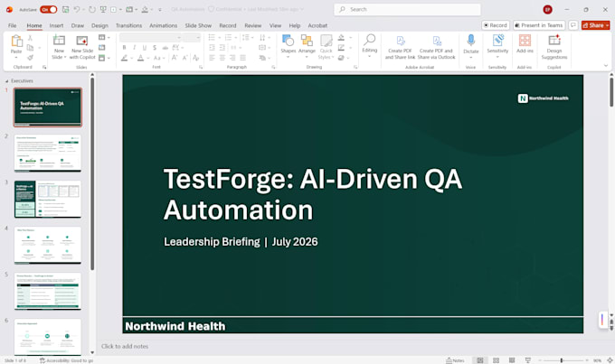Open Customize Quick Access Toolbar dropdown

160,9
